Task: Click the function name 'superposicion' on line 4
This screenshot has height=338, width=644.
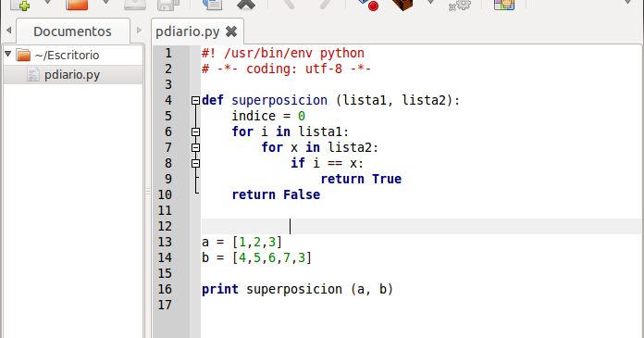Action: (x=279, y=101)
